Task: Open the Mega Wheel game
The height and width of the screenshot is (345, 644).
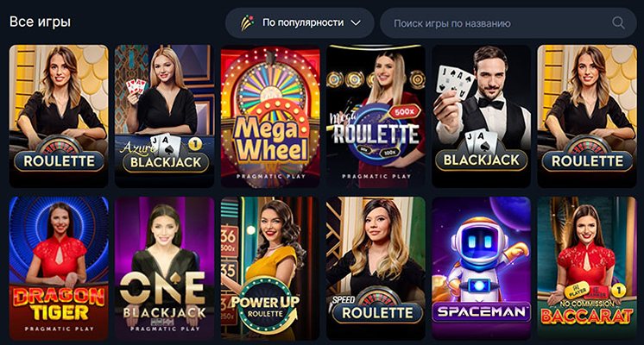Action: 269,116
